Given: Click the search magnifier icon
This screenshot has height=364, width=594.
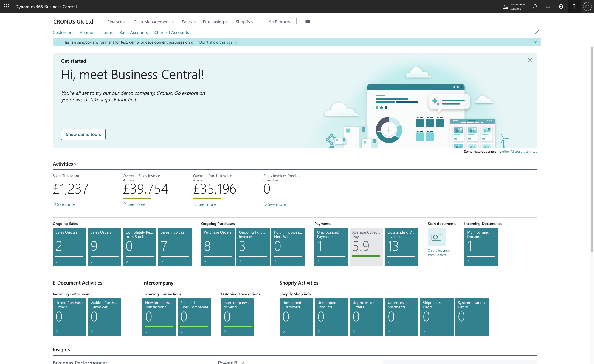Looking at the screenshot, I should point(535,7).
